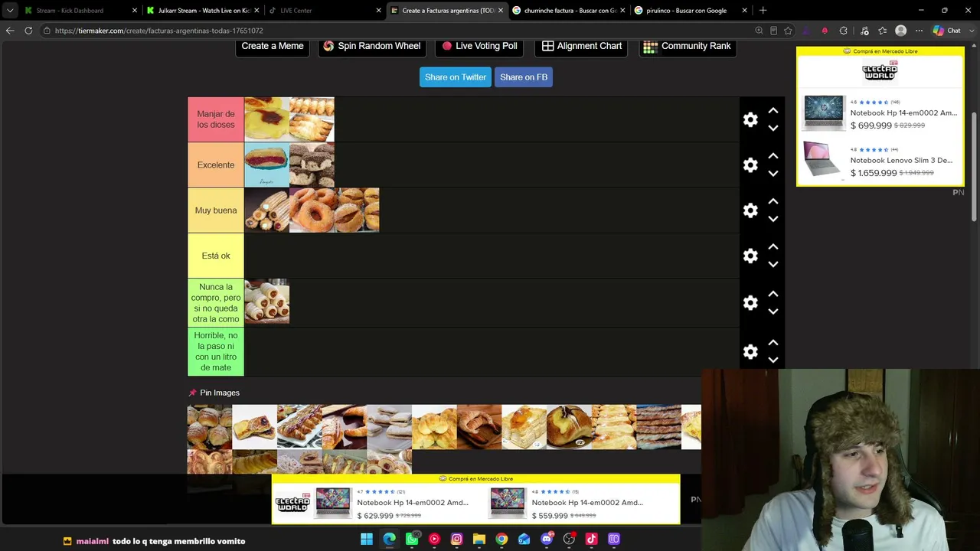The height and width of the screenshot is (551, 980).
Task: Open the browser profile avatar
Action: pos(901,31)
